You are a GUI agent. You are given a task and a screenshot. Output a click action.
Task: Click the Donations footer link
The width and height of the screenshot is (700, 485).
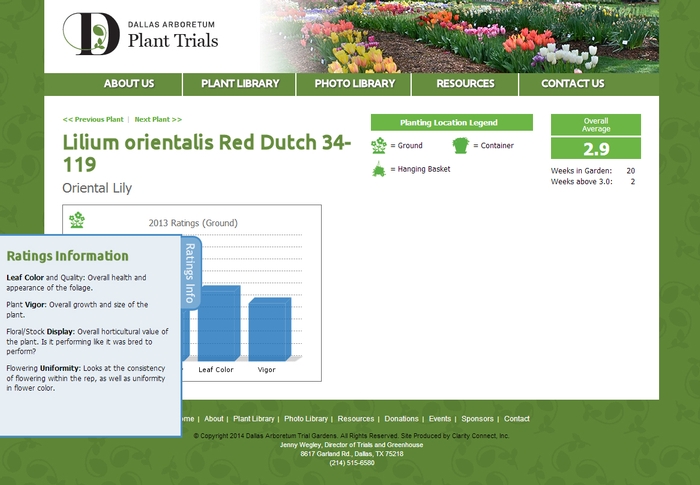401,419
